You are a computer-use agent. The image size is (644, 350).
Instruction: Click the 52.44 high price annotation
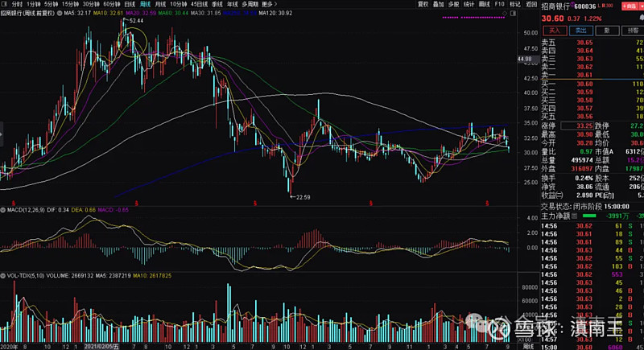point(136,20)
